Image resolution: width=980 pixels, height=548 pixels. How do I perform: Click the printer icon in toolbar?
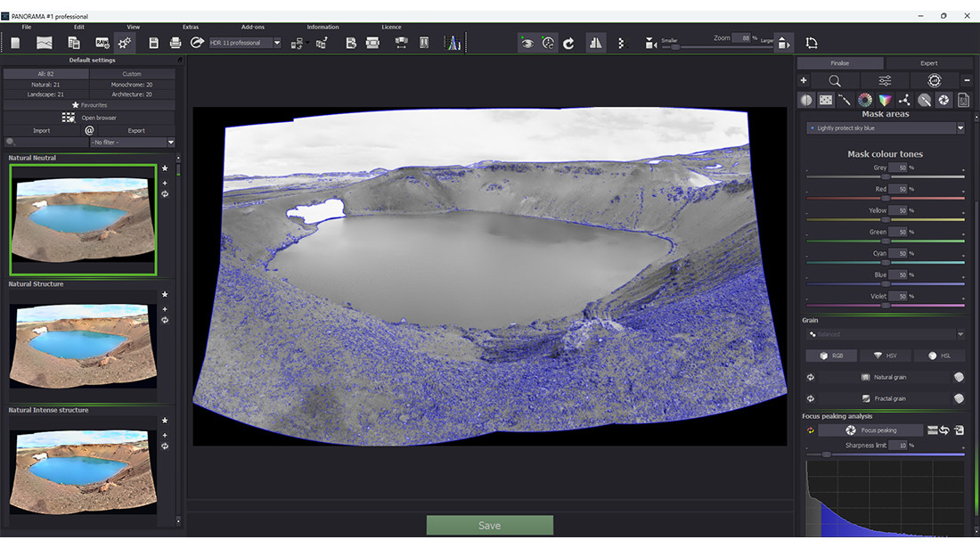(176, 43)
